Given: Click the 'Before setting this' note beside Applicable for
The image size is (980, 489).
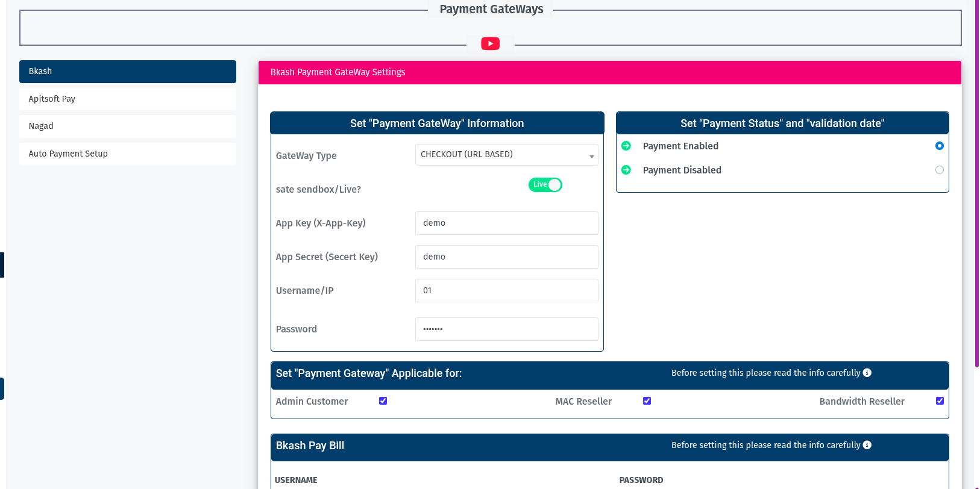Looking at the screenshot, I should [766, 373].
